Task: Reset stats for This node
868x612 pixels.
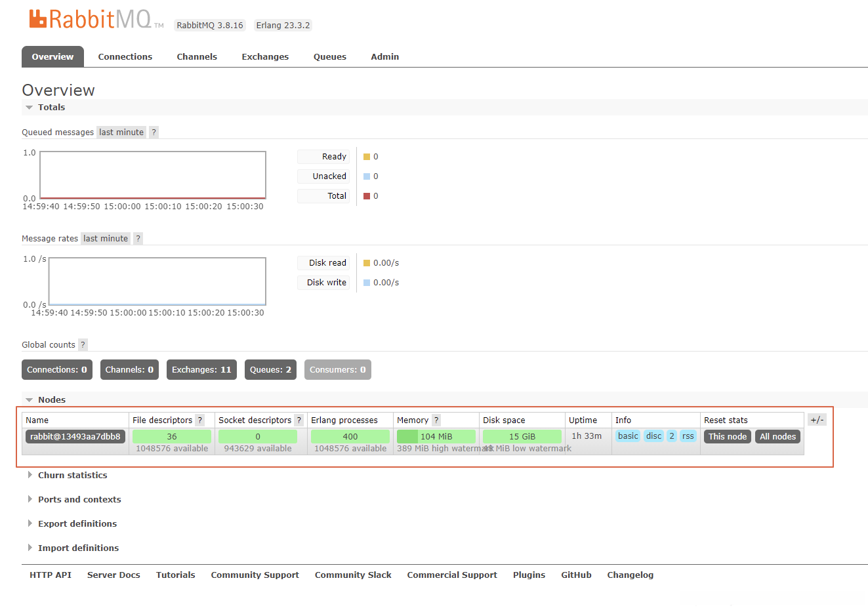Action: point(728,437)
